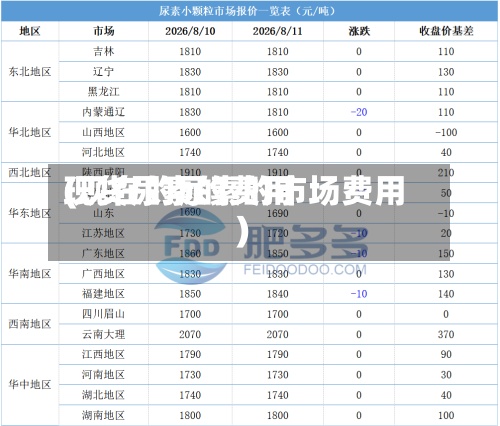The height and width of the screenshot is (426, 500).
Task: Click the 30 basis in 河南地区 row
Action: pyautogui.click(x=446, y=375)
